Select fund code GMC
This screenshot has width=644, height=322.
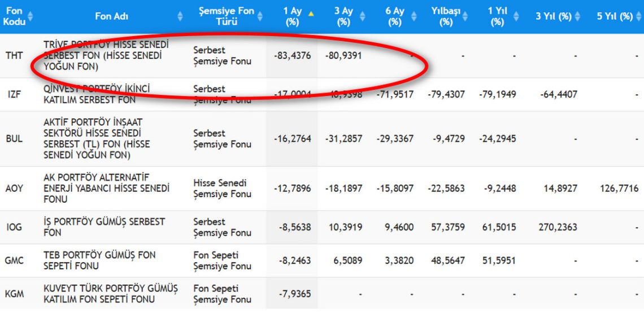click(14, 260)
